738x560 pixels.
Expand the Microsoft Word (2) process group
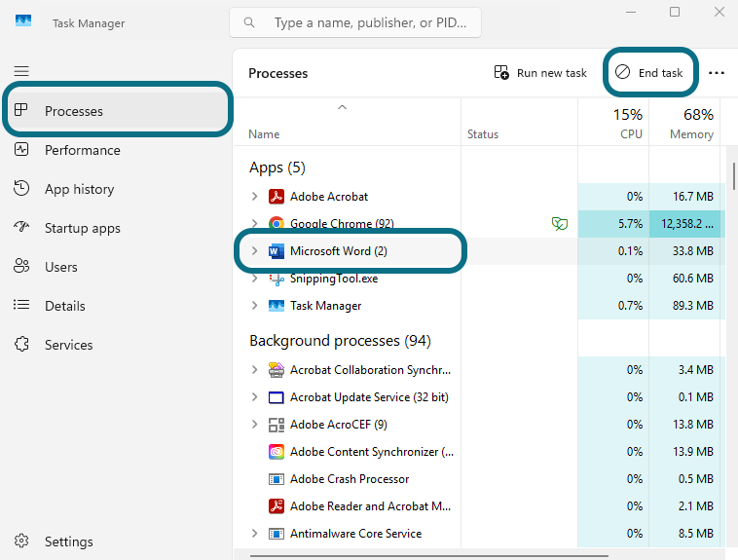255,251
